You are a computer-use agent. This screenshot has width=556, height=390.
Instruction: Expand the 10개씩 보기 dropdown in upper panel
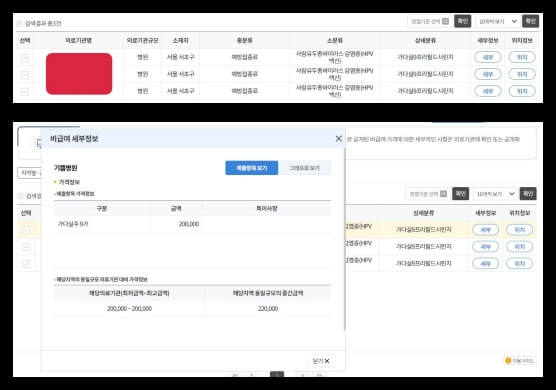(x=498, y=21)
